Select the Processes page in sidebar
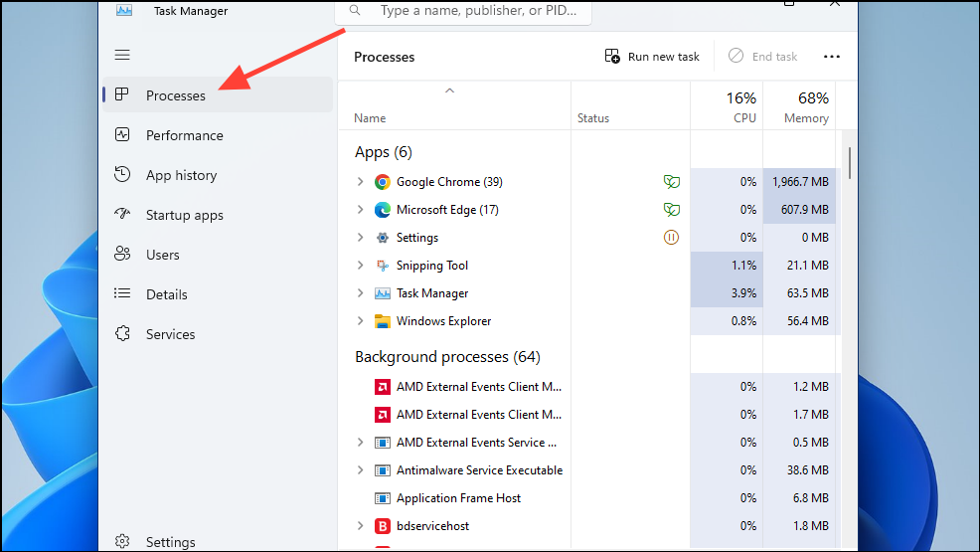 click(218, 95)
